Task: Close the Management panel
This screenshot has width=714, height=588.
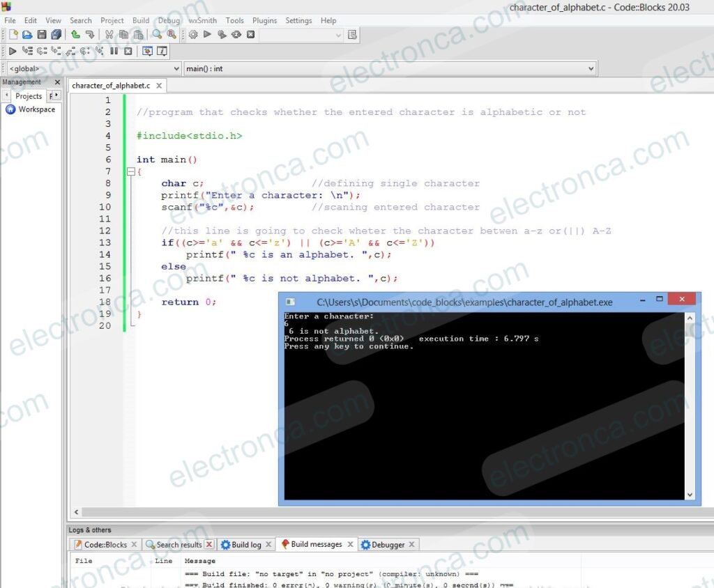Action: click(57, 82)
